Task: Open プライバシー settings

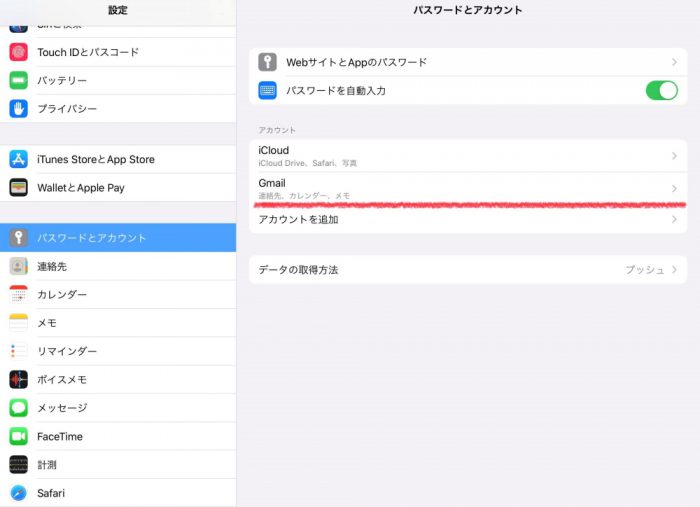Action: (x=118, y=108)
